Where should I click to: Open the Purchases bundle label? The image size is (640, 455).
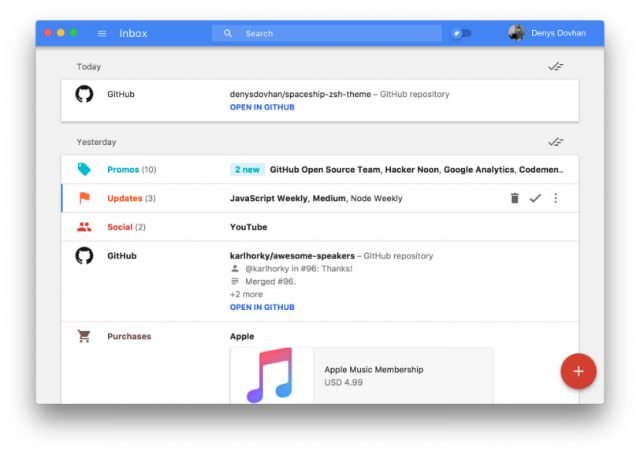[x=129, y=336]
